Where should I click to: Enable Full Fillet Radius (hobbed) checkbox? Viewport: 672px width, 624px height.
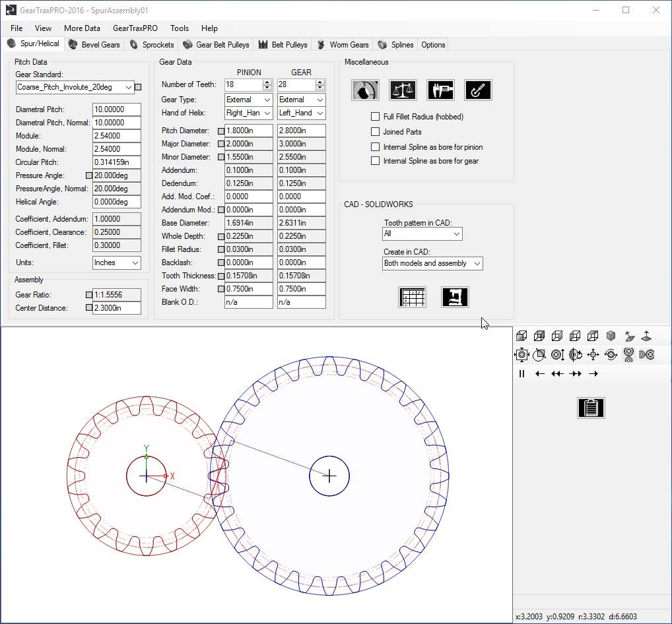coord(376,117)
